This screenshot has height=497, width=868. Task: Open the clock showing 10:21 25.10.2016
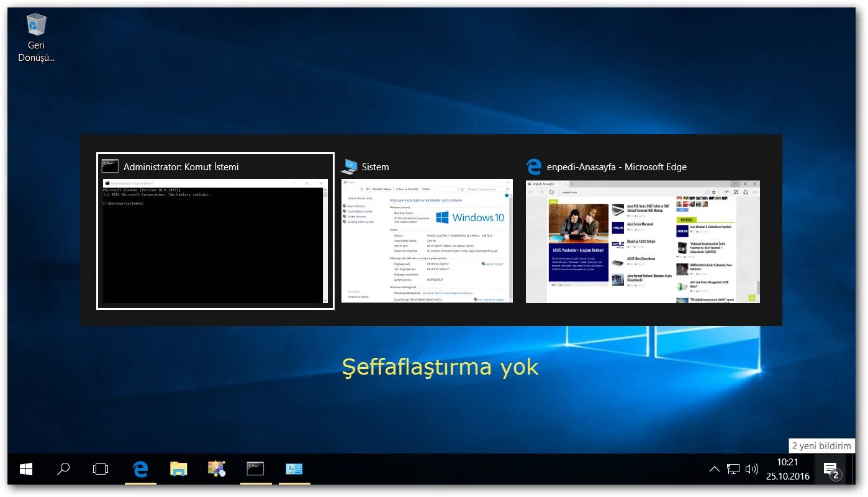pyautogui.click(x=787, y=469)
